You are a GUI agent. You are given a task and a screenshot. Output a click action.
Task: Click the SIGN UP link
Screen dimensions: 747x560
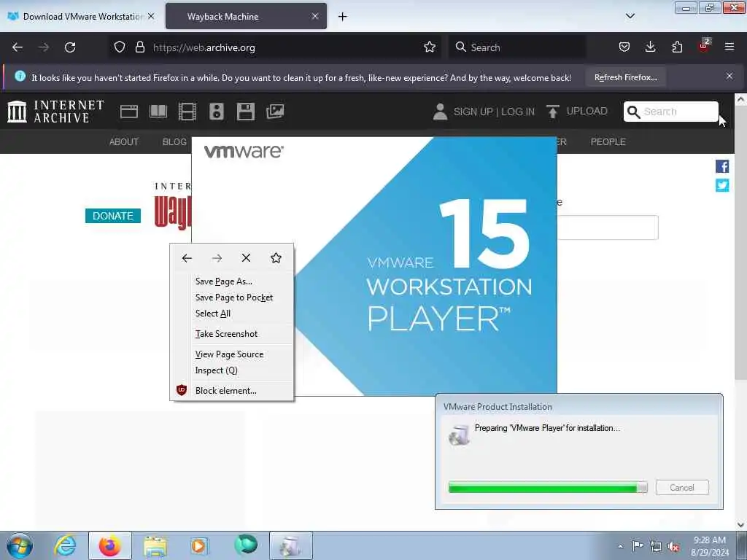473,112
